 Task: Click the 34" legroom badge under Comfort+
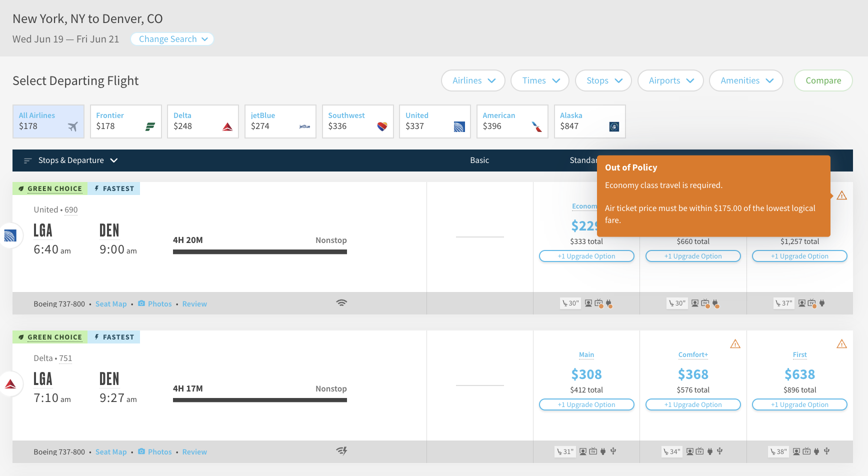[671, 451]
